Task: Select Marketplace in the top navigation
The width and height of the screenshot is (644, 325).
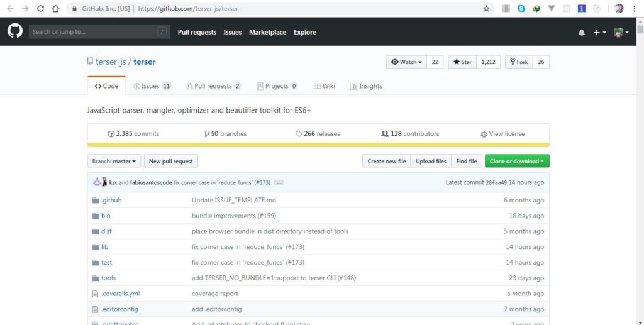Action: [x=267, y=33]
